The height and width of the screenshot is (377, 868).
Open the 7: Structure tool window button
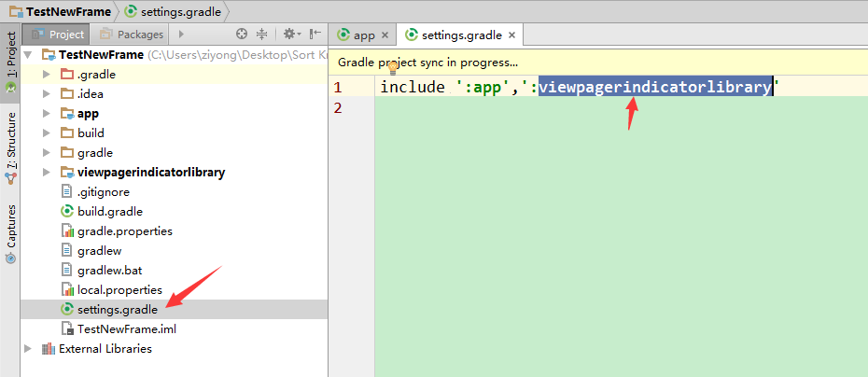(x=10, y=147)
